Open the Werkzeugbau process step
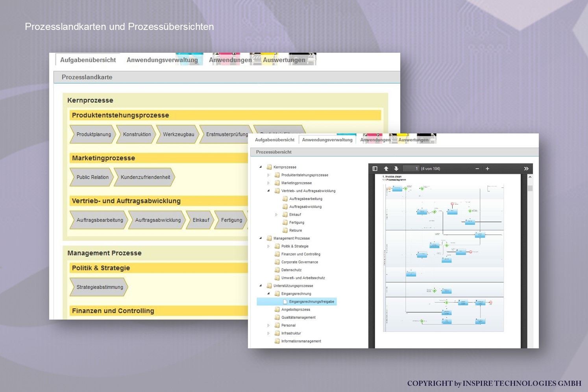Viewport: 588px width, 392px height. click(x=178, y=134)
